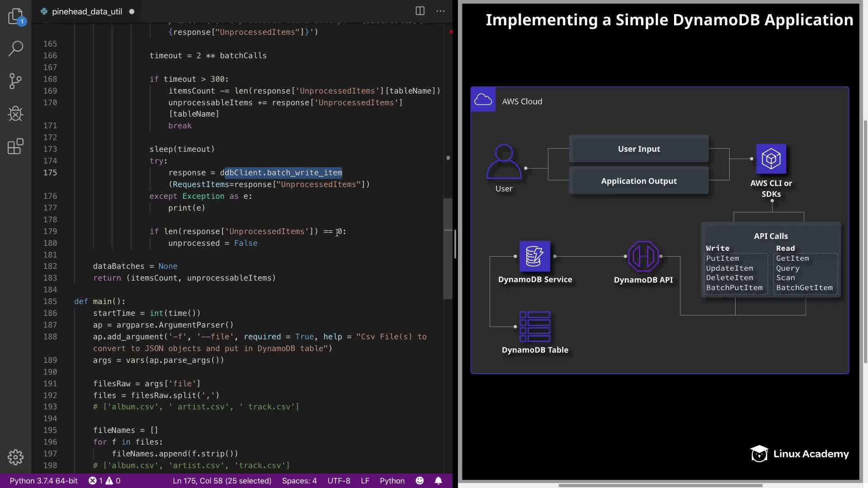Select the pinehead_data_util editor tab
The height and width of the screenshot is (488, 868).
(86, 11)
